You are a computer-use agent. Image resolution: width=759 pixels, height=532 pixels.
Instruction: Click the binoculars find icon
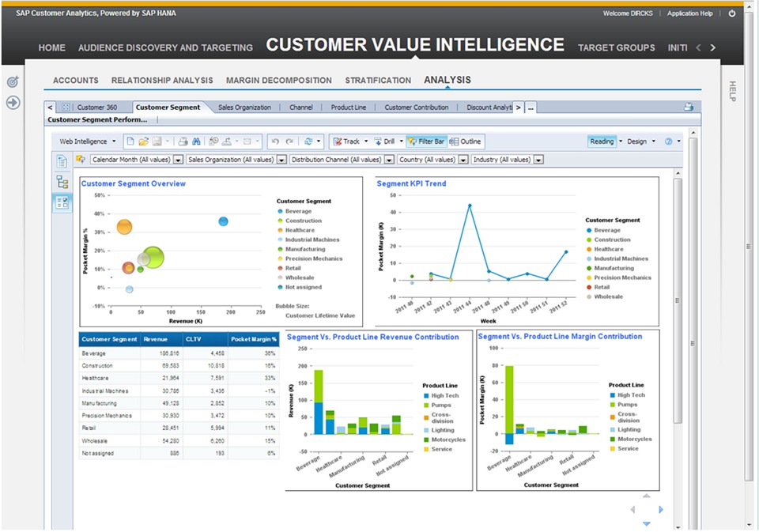tap(196, 141)
